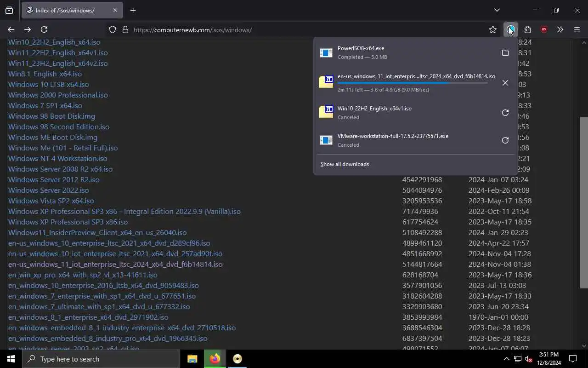The image size is (588, 368).
Task: Open the uBlock Origin extension icon
Action: pyautogui.click(x=544, y=29)
